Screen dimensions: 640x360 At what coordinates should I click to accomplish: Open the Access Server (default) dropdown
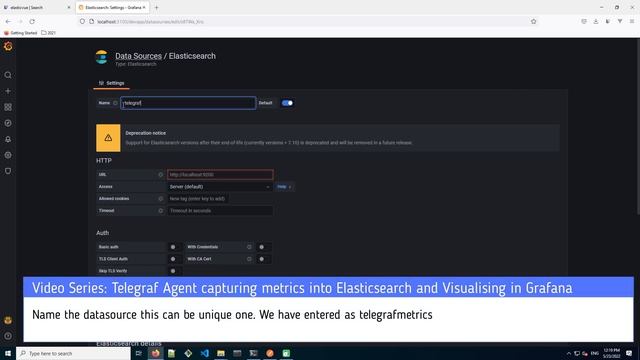click(x=220, y=187)
